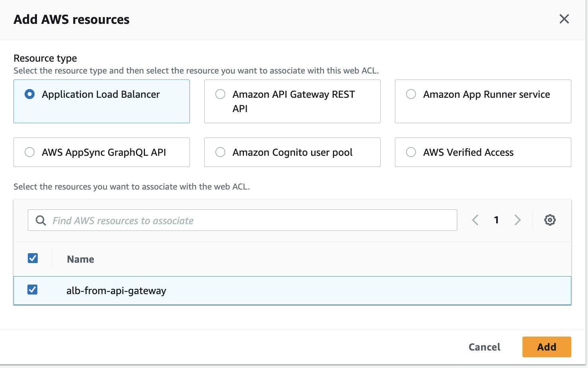Click page number 1 in pagination
588x368 pixels.
[x=496, y=220]
